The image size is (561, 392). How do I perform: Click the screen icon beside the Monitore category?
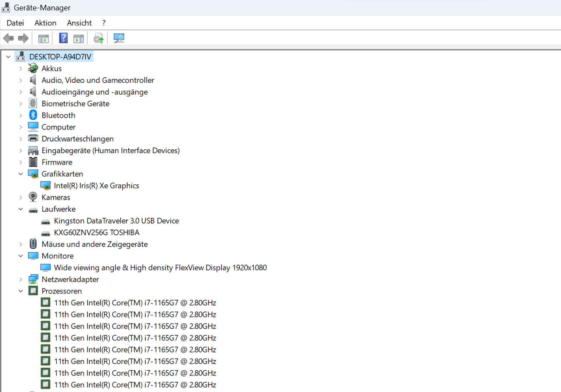(x=33, y=255)
